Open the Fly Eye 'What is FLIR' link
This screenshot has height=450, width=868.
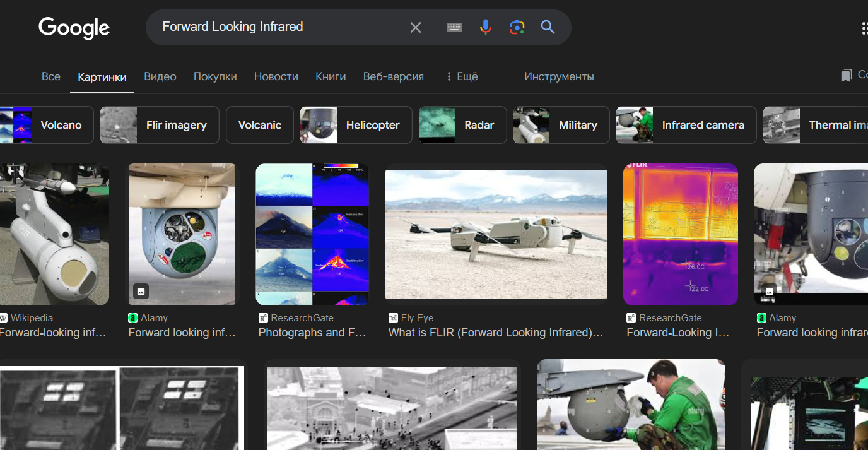[x=495, y=333]
